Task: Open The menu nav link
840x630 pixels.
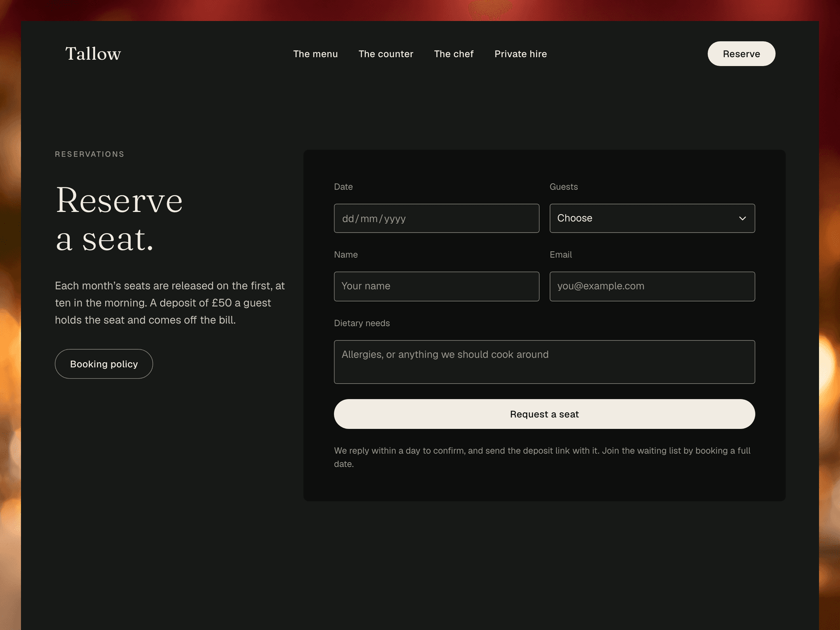Action: tap(316, 54)
